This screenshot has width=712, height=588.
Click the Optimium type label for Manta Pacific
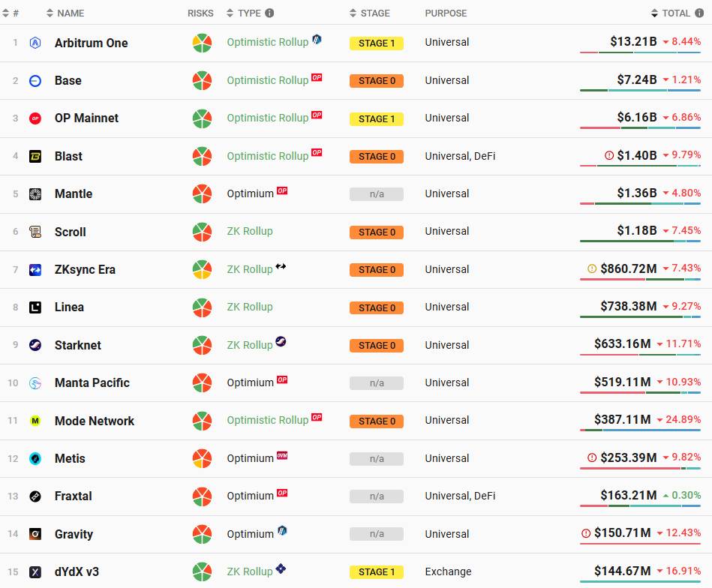tap(250, 382)
